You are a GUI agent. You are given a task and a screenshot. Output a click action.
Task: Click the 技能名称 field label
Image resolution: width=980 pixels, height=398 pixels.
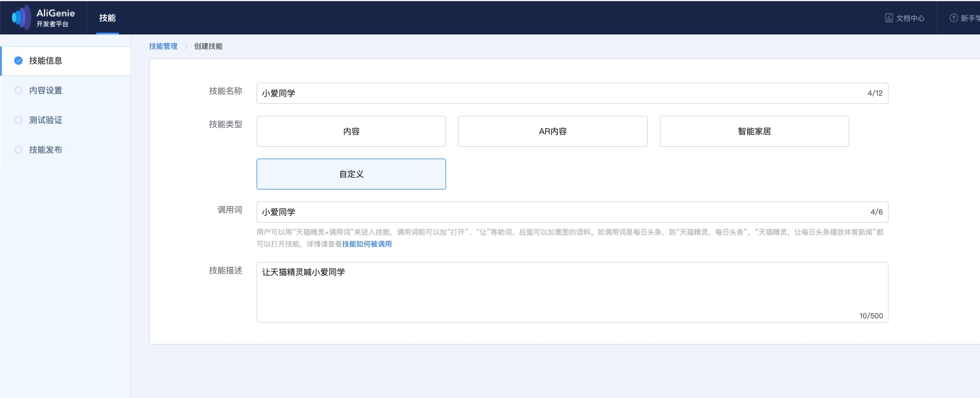click(226, 91)
